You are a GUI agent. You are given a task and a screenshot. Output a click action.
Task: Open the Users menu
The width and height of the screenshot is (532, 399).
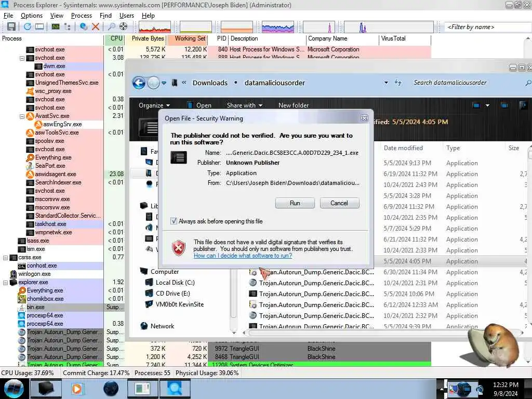127,16
